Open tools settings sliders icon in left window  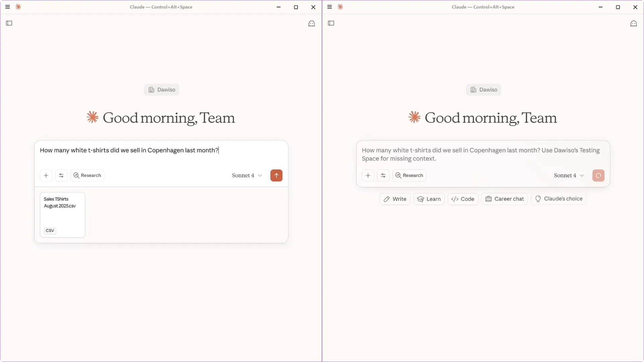coord(61,175)
